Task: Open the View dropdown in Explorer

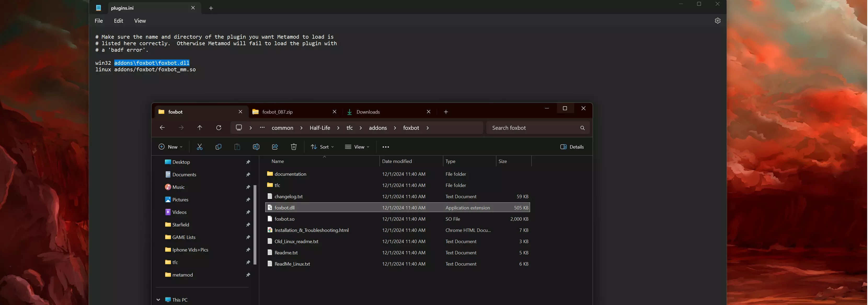Action: 357,147
